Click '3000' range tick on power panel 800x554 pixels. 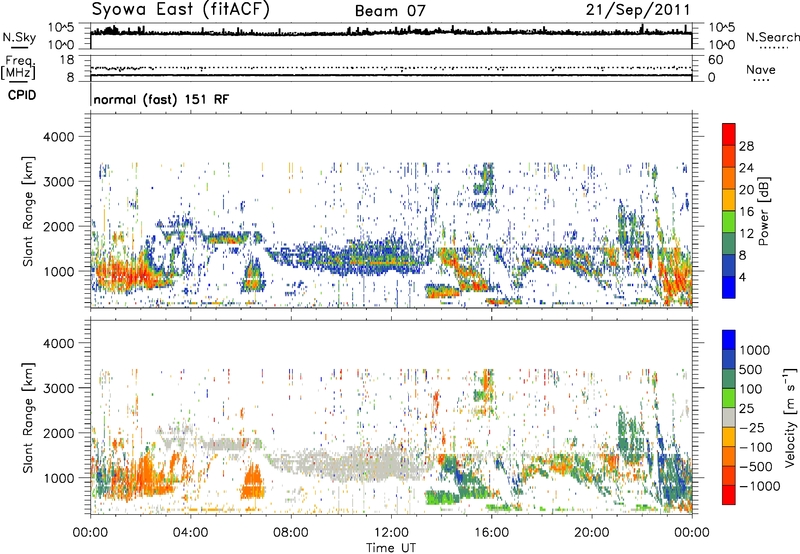coord(59,182)
